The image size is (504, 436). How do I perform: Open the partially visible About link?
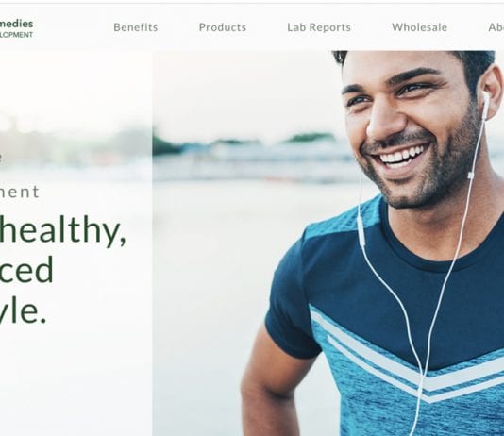coord(496,27)
